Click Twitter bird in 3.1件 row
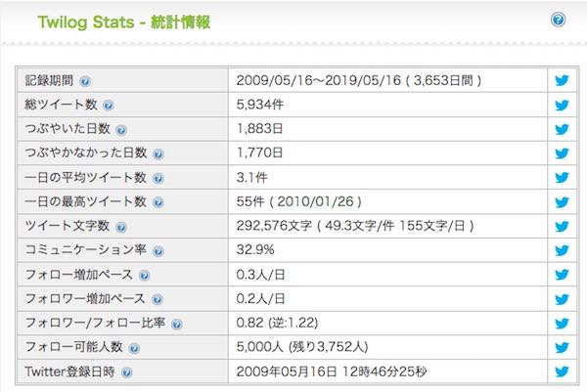The width and height of the screenshot is (587, 392). tap(562, 177)
